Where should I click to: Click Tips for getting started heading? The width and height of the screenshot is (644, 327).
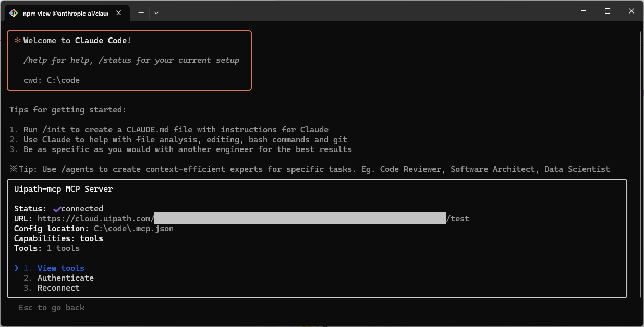tap(68, 110)
